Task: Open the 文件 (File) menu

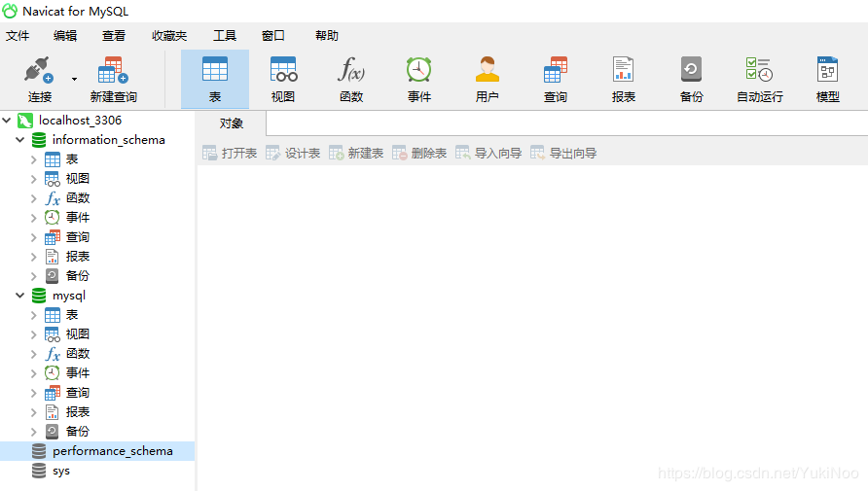Action: point(18,36)
